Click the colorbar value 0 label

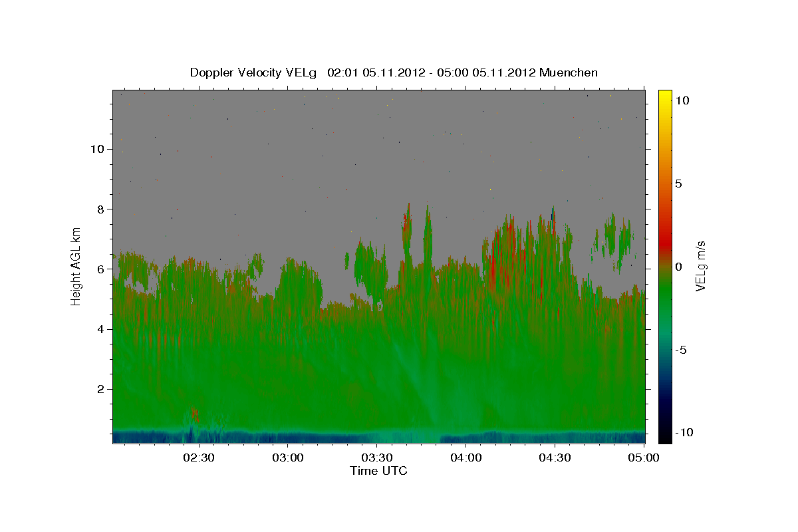coord(678,267)
